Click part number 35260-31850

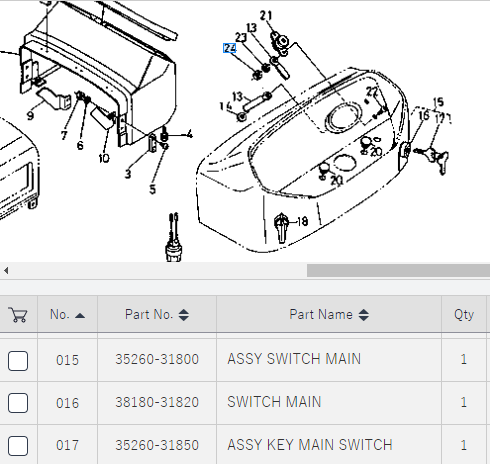[x=157, y=445]
